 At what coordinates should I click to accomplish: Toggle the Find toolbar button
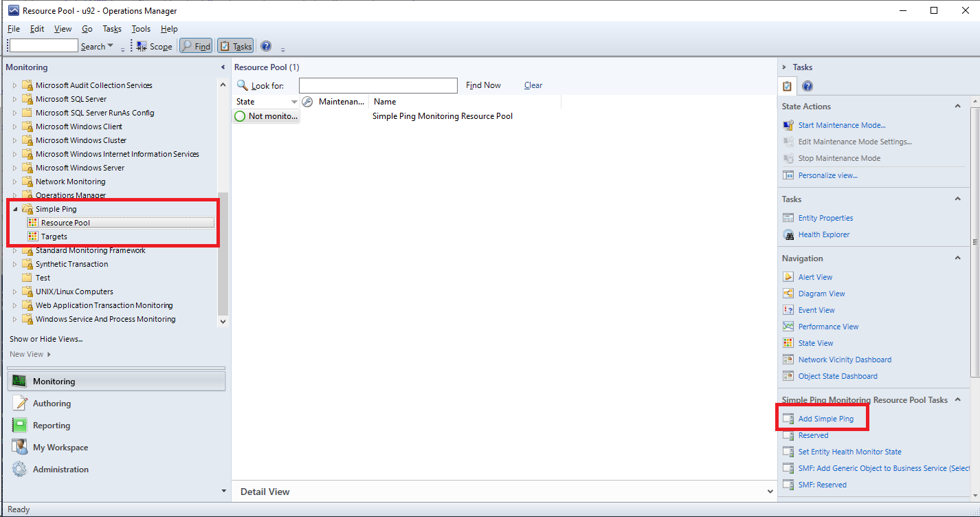click(196, 46)
